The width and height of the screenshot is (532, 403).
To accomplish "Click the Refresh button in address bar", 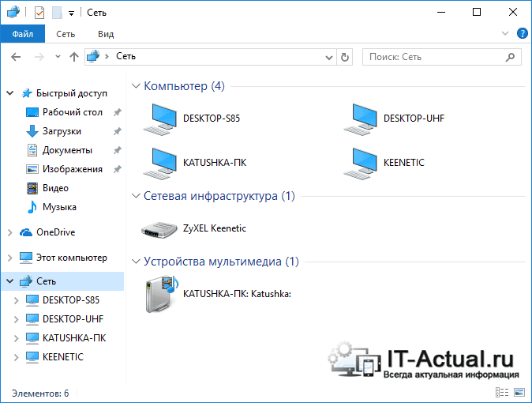I will [x=345, y=57].
